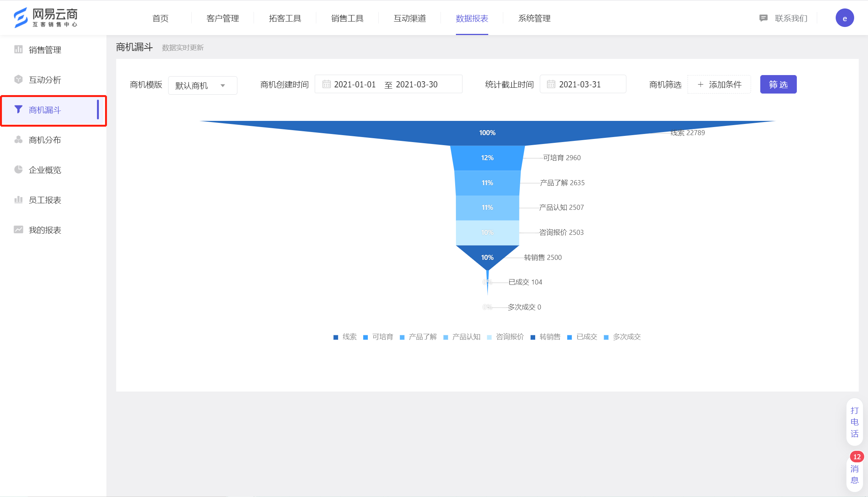Click calendar icon in 商机创建时间 field
This screenshot has width=868, height=497.
click(x=326, y=84)
